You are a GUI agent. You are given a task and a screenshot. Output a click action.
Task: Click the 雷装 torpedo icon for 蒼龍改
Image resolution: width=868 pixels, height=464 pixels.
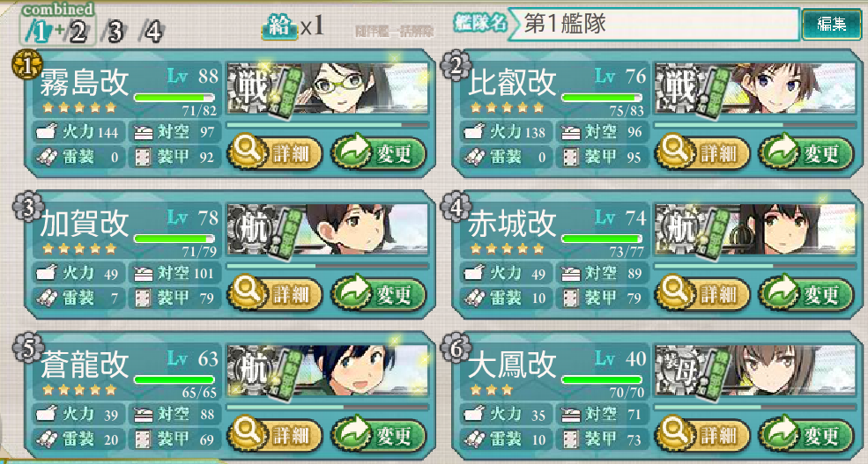click(47, 439)
